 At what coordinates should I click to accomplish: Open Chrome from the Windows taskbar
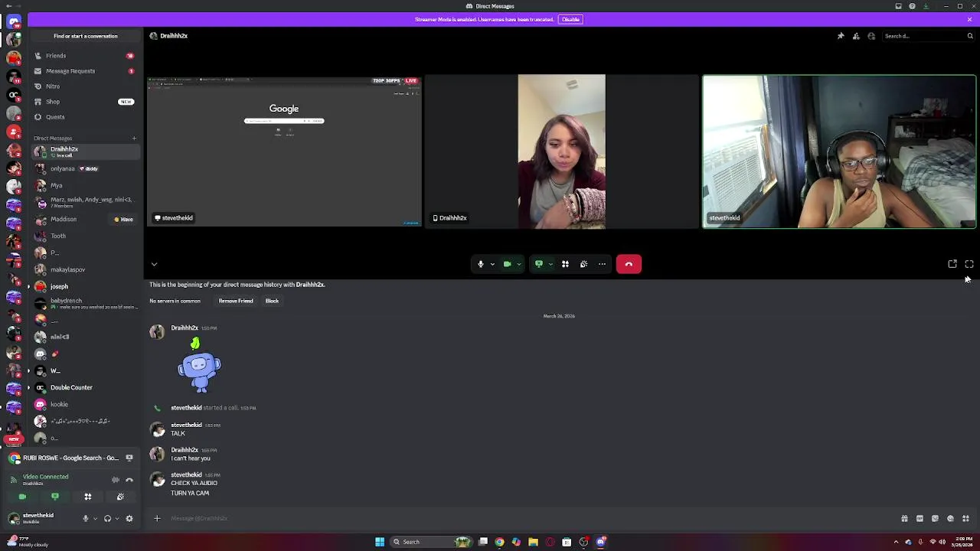point(499,542)
